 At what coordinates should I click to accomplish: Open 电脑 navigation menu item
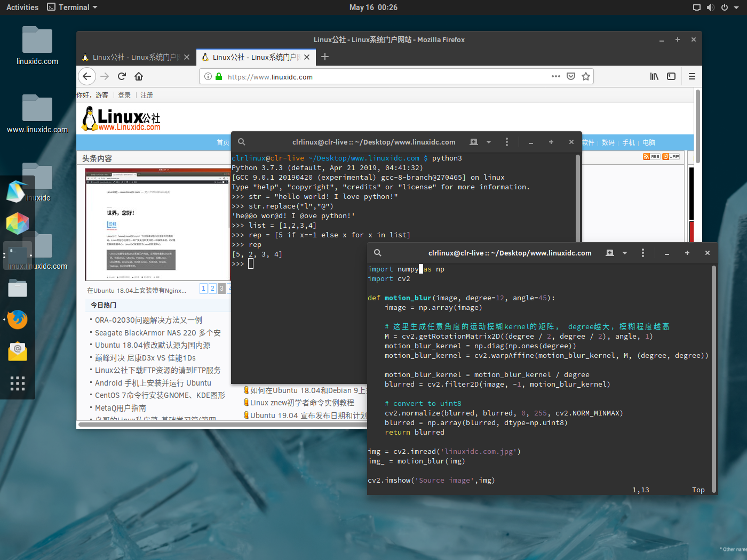pos(649,142)
